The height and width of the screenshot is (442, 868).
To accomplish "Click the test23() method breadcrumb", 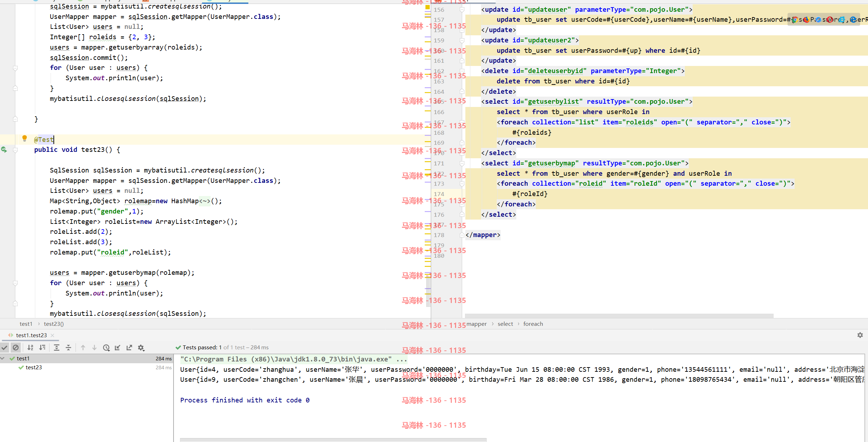I will tap(54, 324).
